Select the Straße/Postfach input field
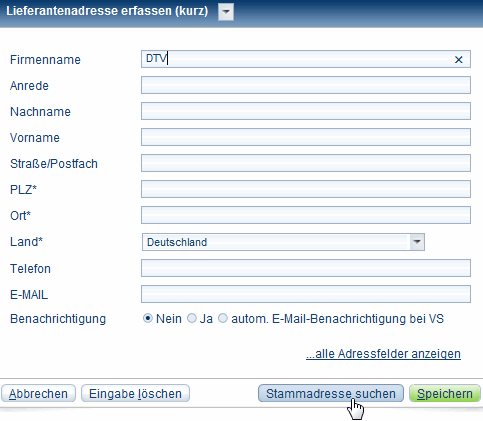The height and width of the screenshot is (421, 483). [x=306, y=163]
